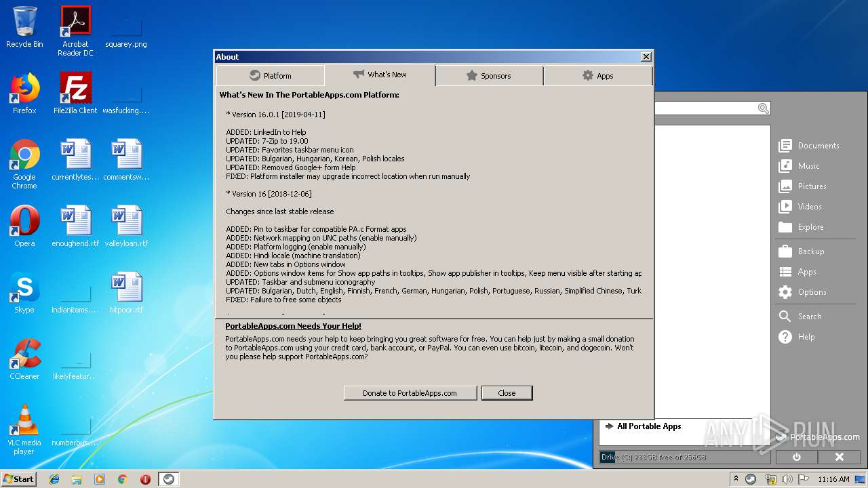Open Videos folder in PortableApps menu

pyautogui.click(x=800, y=207)
